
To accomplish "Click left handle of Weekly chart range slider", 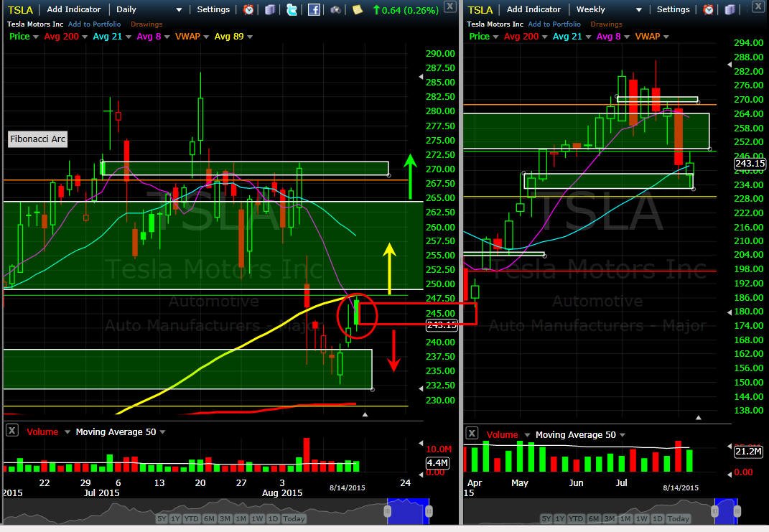I will [x=714, y=512].
